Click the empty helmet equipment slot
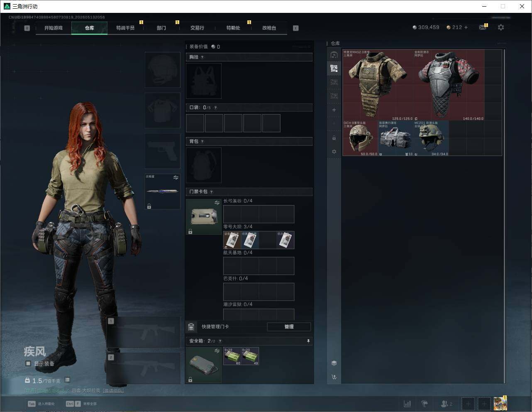Image resolution: width=532 pixels, height=412 pixels. [x=163, y=70]
